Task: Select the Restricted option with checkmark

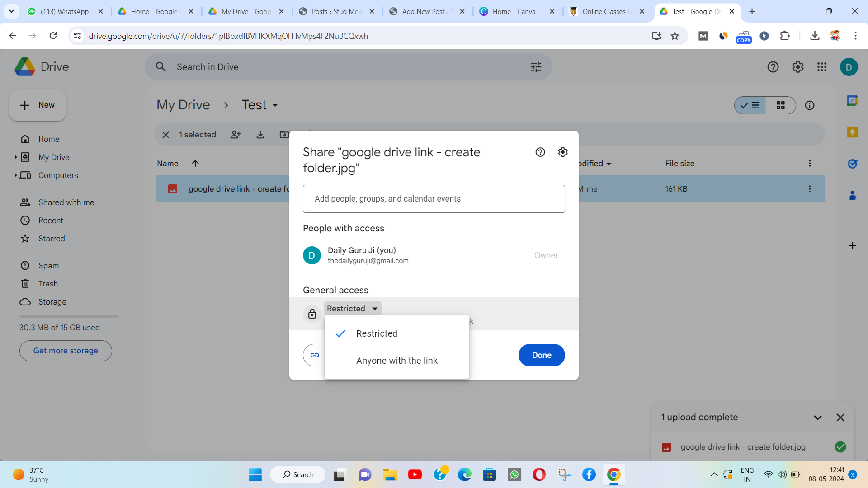Action: click(377, 333)
